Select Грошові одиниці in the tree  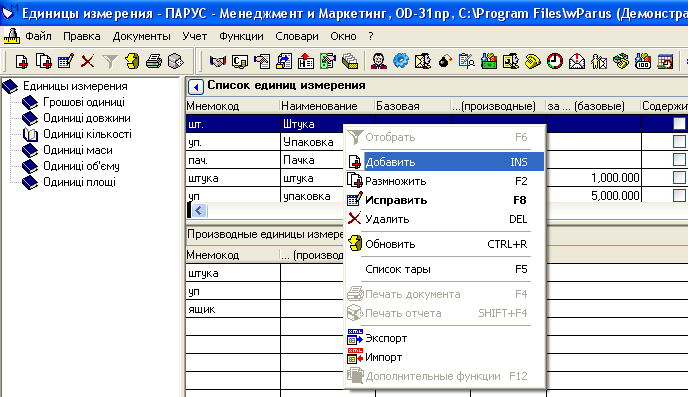click(84, 102)
